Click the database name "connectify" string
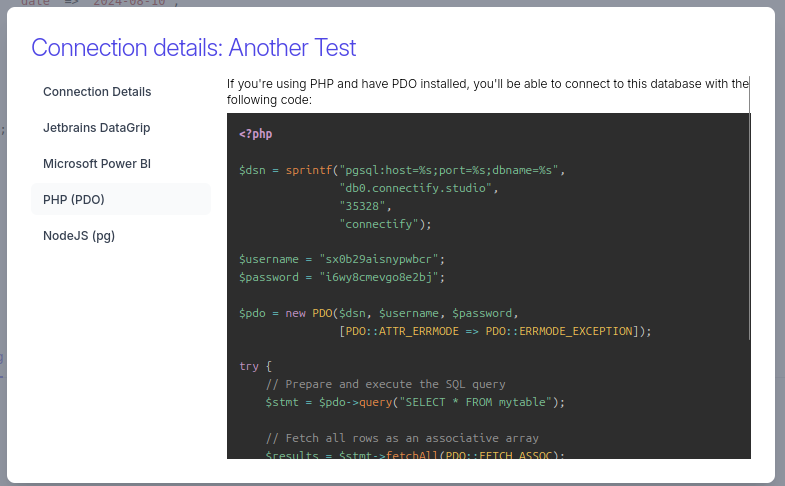785x486 pixels. [x=380, y=223]
